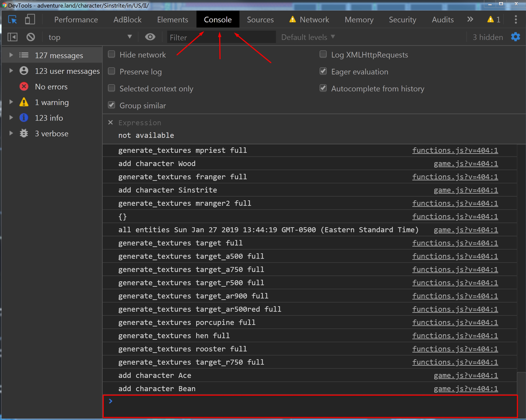Viewport: 526px width, 420px height.
Task: Hide the console sidebar panel icon
Action: coord(12,37)
